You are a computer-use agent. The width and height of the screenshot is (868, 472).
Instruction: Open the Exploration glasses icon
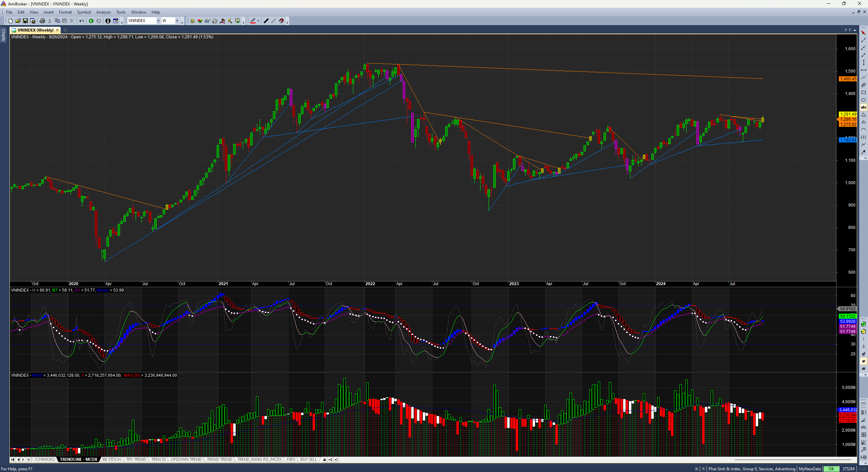tap(207, 21)
